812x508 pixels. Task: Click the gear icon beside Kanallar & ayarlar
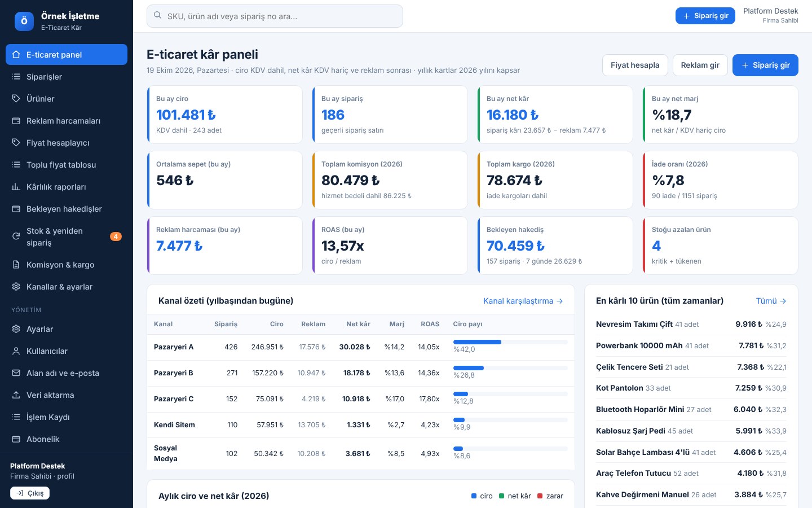point(16,287)
